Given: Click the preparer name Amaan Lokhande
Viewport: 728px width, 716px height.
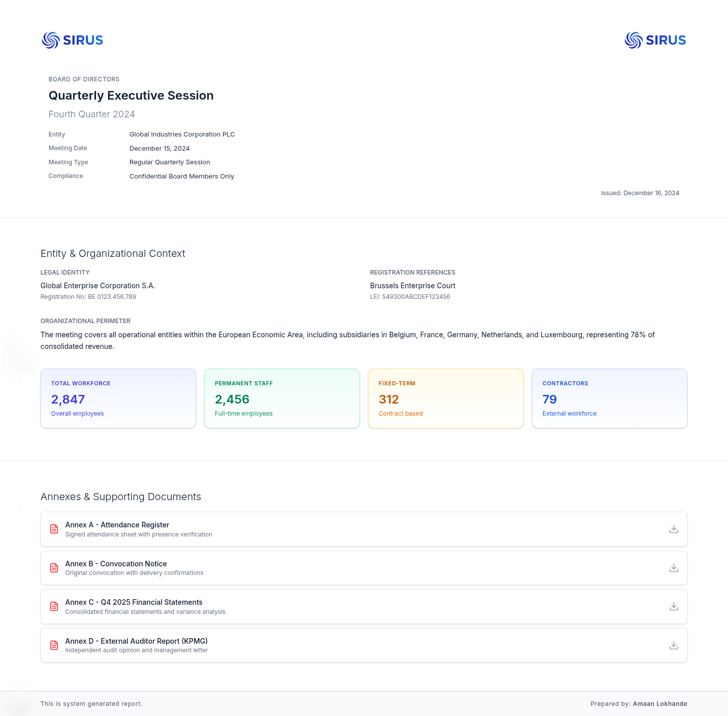Looking at the screenshot, I should pyautogui.click(x=660, y=703).
